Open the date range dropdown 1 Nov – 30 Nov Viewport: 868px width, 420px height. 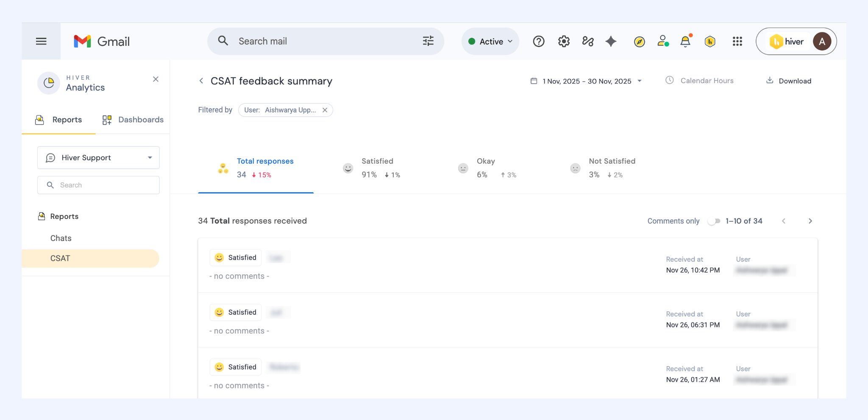point(587,81)
